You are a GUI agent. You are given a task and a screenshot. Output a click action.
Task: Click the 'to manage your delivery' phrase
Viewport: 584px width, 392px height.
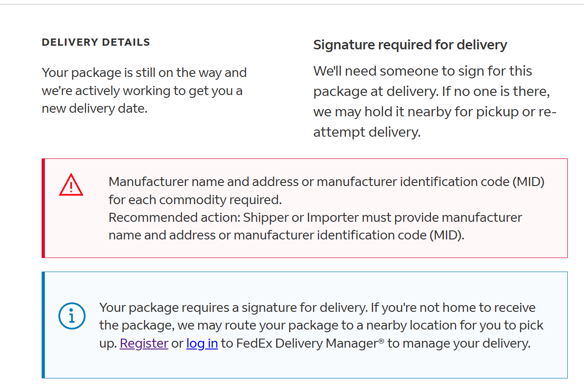[x=459, y=344]
